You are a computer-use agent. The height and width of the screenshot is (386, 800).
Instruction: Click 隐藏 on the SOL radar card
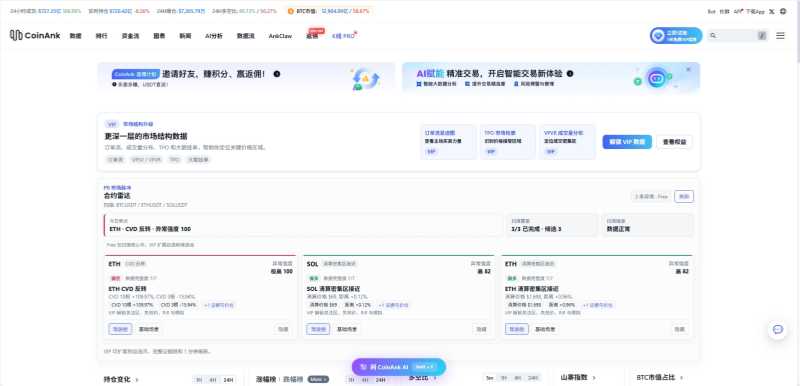click(x=481, y=329)
